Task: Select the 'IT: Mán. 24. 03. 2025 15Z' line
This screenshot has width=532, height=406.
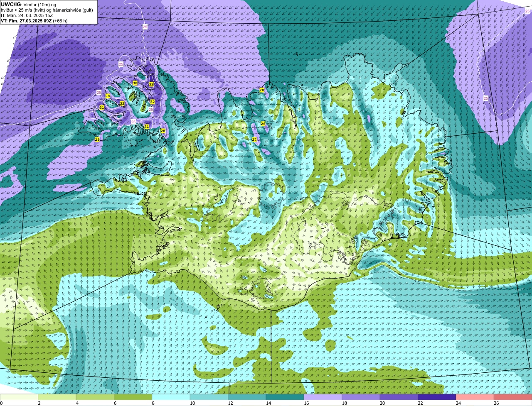Action: point(27,15)
